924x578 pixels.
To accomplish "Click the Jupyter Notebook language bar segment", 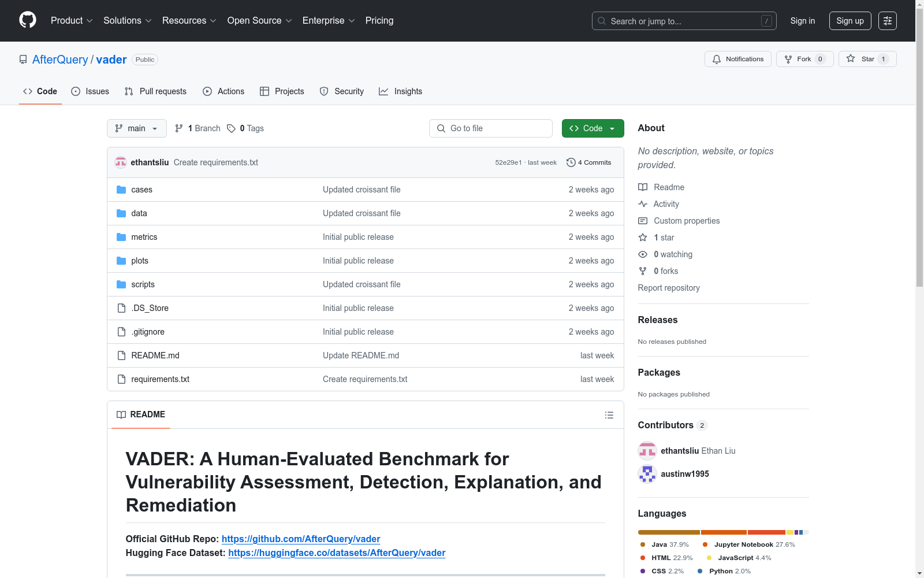I will [724, 532].
